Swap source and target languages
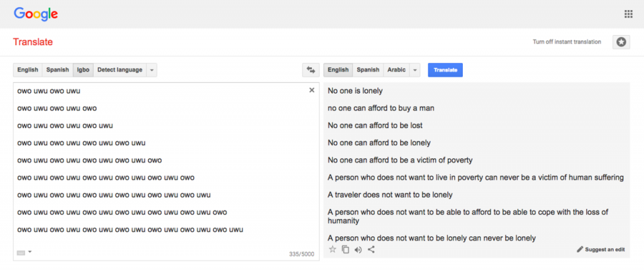The width and height of the screenshot is (644, 272). click(310, 70)
